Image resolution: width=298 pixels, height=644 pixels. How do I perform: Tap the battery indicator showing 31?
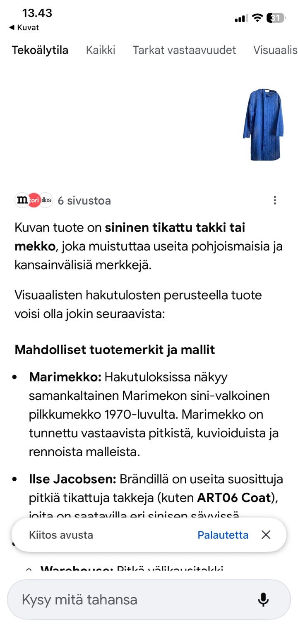[275, 18]
